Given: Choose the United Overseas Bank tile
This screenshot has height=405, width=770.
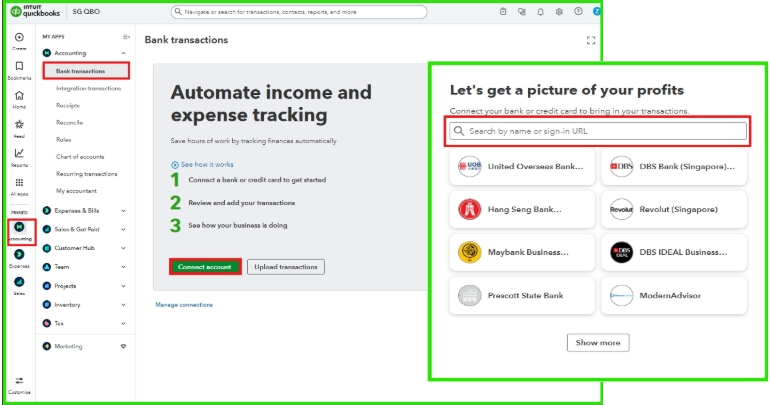Looking at the screenshot, I should click(522, 166).
